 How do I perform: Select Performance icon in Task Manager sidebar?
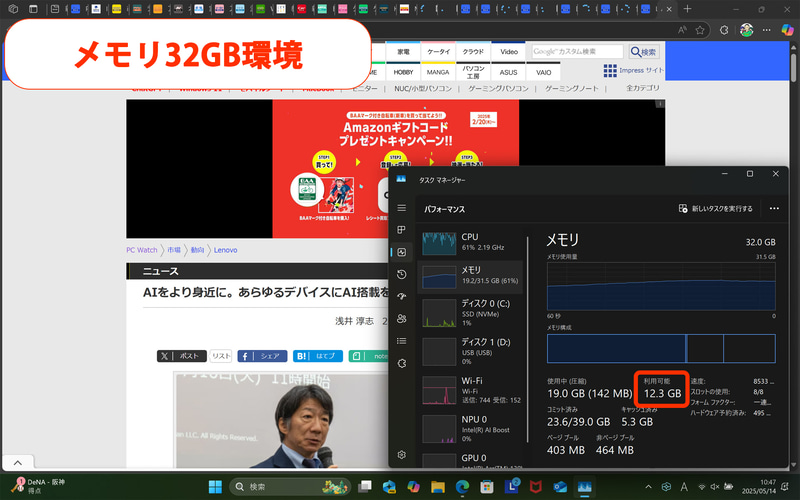coord(402,252)
